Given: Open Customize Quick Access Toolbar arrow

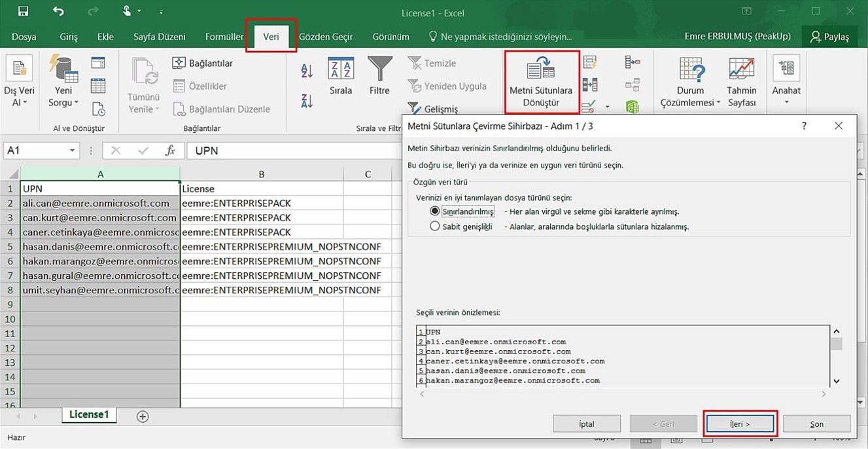Looking at the screenshot, I should point(161,12).
